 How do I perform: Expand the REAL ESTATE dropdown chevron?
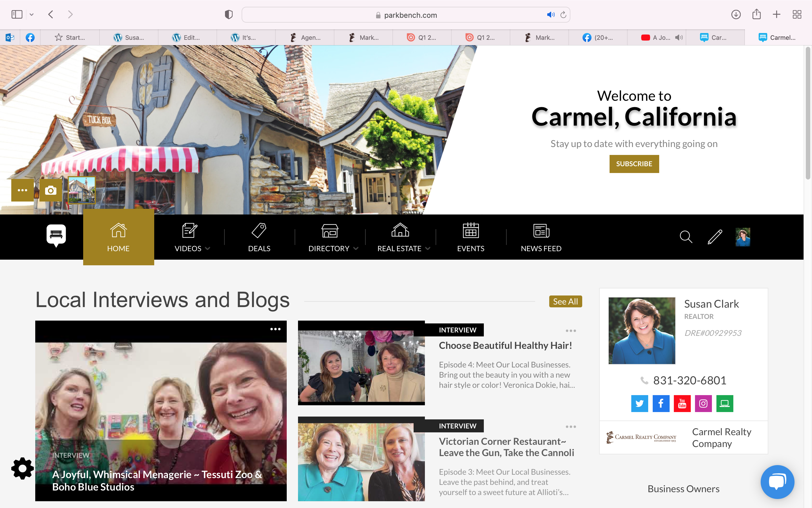click(427, 248)
